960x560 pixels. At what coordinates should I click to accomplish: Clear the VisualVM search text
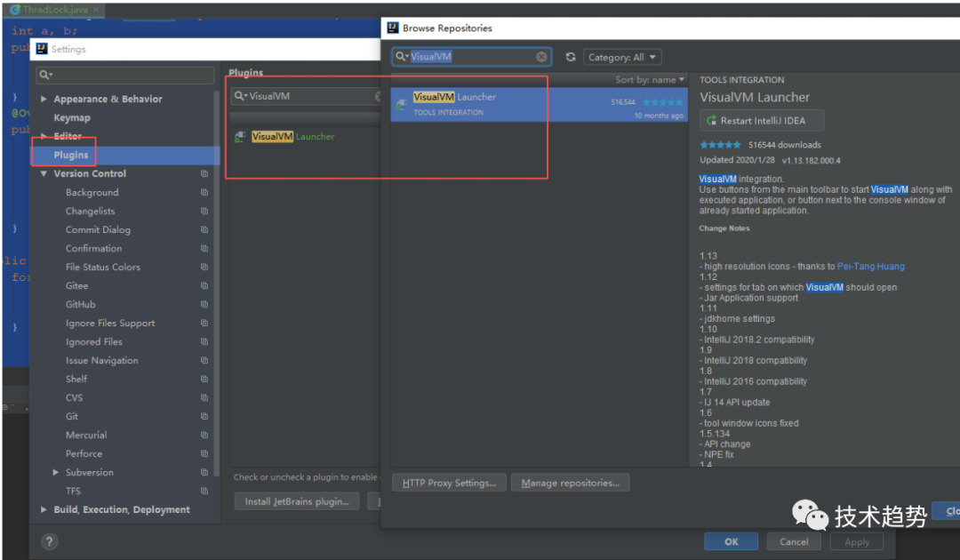[541, 57]
